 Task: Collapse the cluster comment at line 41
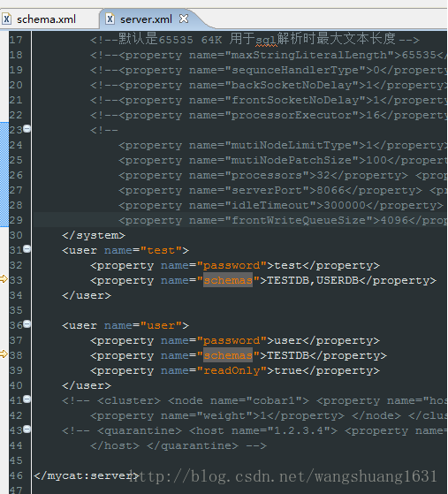tap(27, 399)
